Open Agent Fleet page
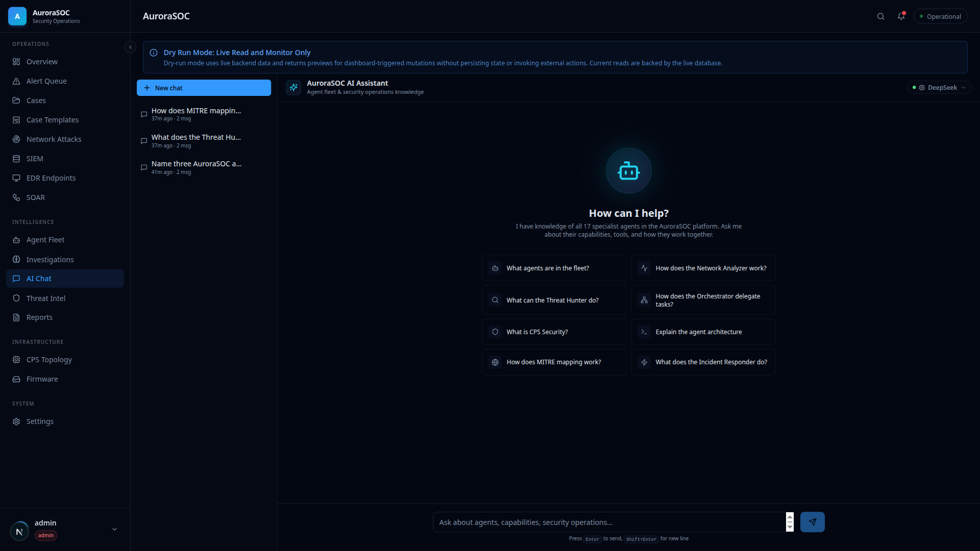 coord(65,240)
